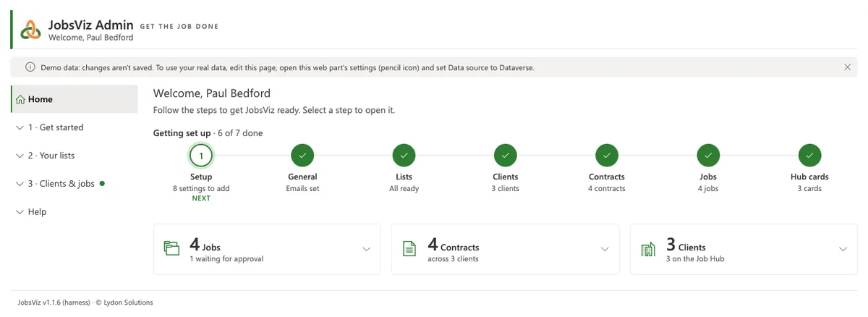
Task: Open the Jobs step checkmark
Action: (707, 155)
